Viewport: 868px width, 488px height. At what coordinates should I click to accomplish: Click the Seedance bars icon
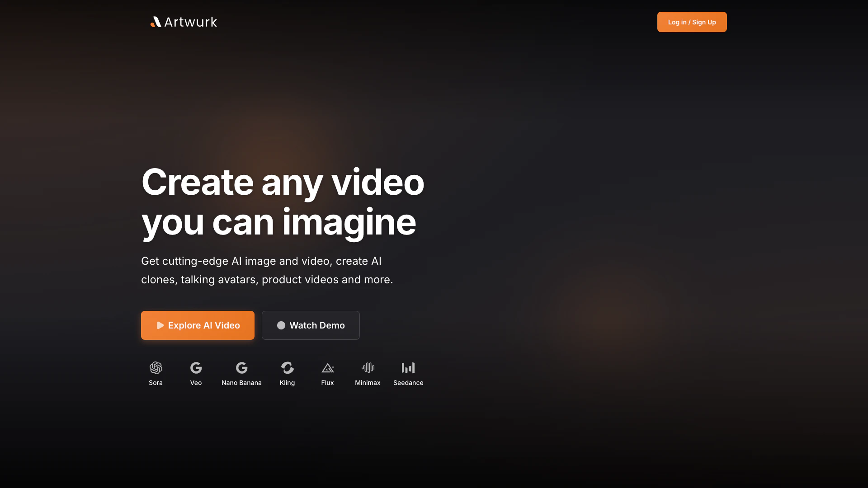coord(408,368)
